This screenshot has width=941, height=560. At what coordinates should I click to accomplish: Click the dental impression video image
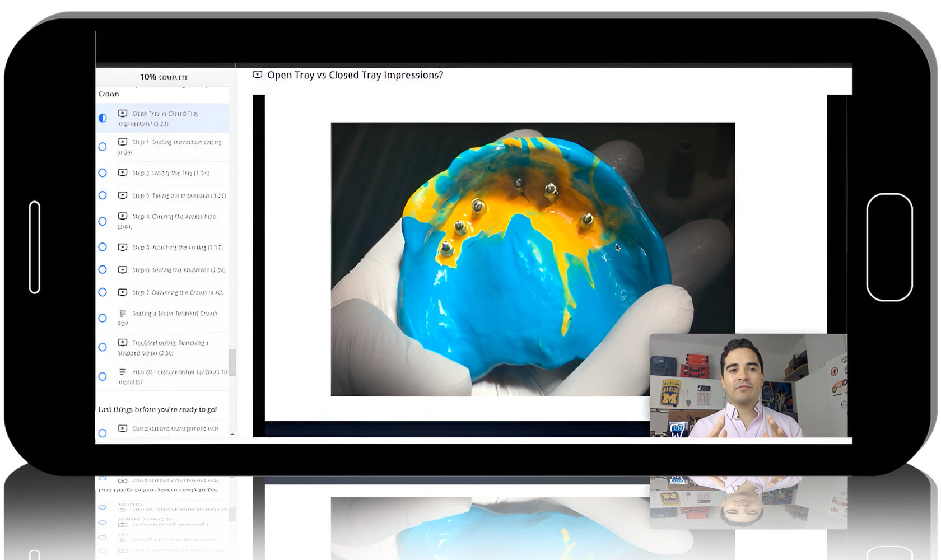(532, 259)
